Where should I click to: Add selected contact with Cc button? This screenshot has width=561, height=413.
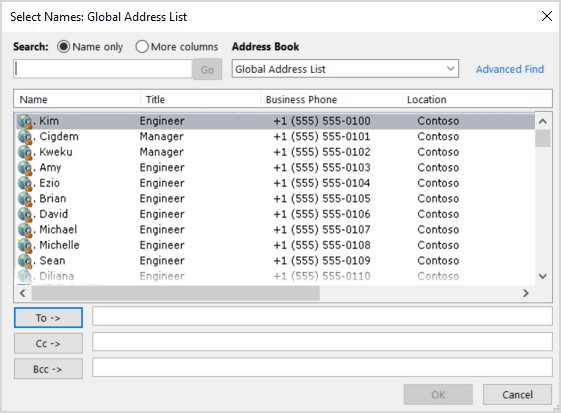pyautogui.click(x=48, y=344)
